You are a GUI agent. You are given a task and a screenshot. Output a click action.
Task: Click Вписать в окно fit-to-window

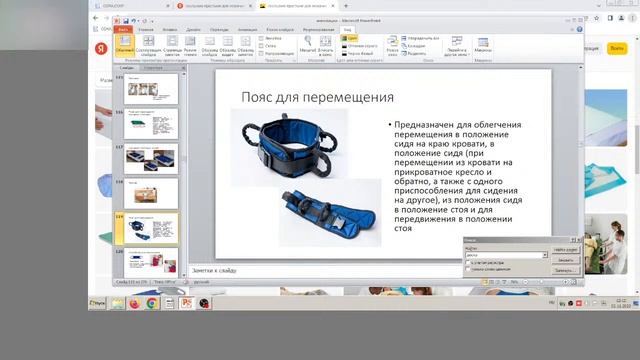coord(325,45)
